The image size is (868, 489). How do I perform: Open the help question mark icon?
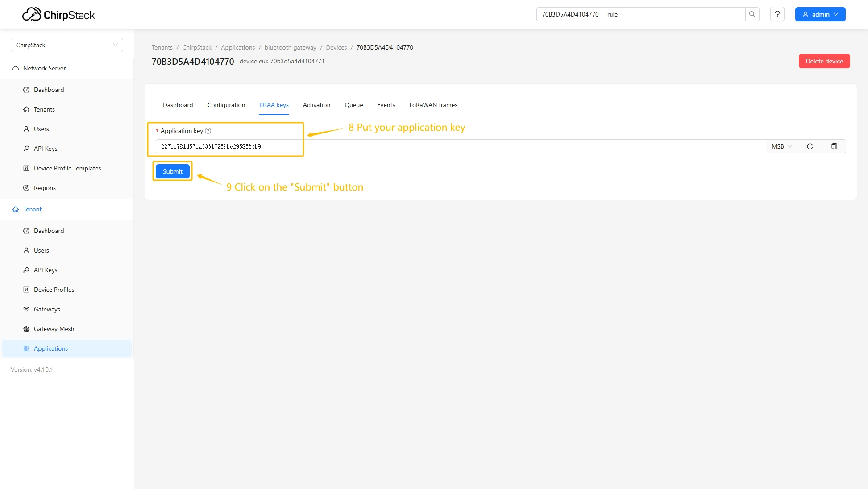click(x=777, y=14)
